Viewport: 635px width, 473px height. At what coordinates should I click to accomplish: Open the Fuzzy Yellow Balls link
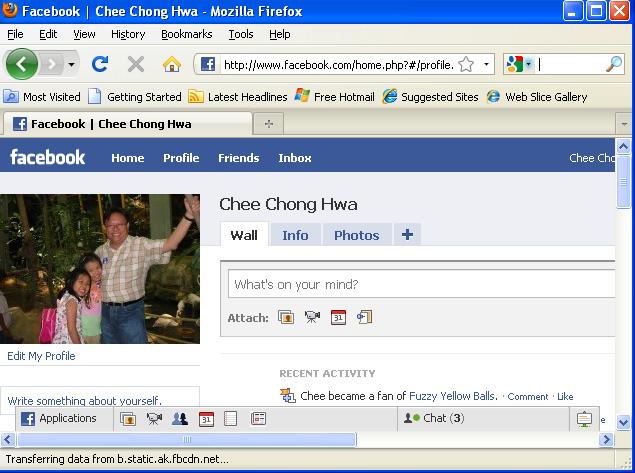coord(453,396)
